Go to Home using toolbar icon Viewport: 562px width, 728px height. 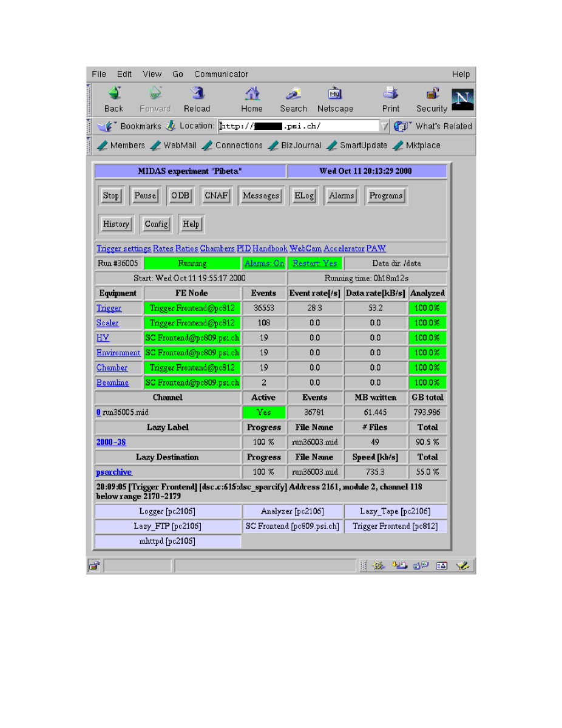tap(252, 94)
